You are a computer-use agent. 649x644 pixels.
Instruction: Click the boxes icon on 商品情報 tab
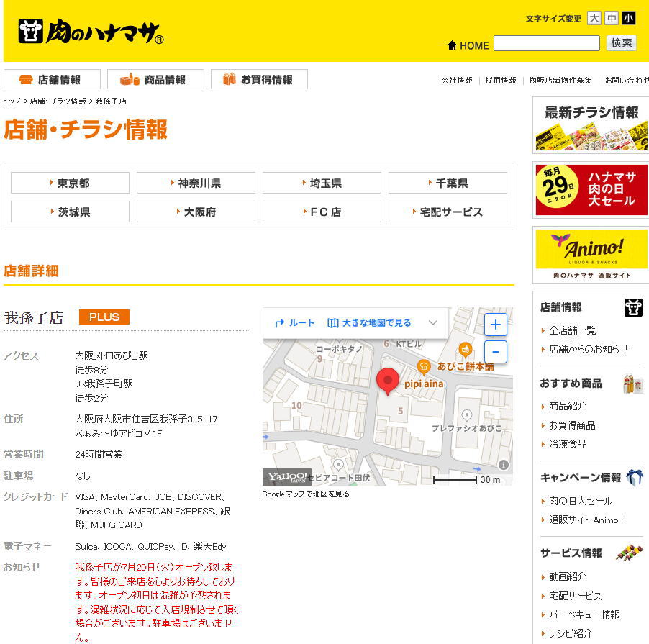[130, 79]
